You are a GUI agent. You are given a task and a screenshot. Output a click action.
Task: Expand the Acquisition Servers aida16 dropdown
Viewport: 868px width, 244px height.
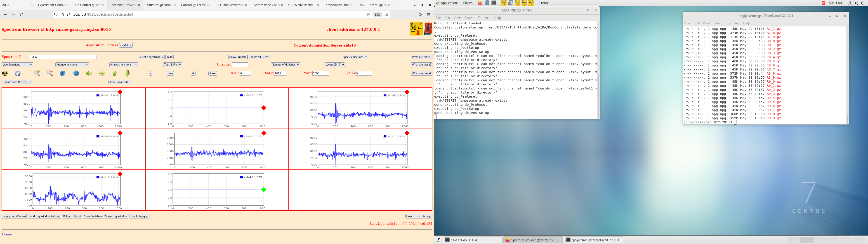tap(126, 45)
